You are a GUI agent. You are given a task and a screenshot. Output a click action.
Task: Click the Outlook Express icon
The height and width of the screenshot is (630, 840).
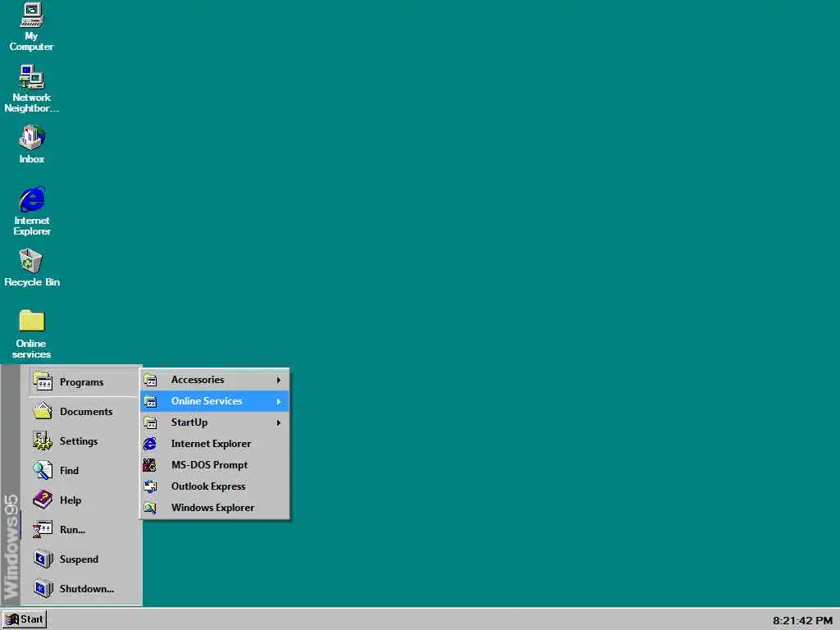(151, 486)
